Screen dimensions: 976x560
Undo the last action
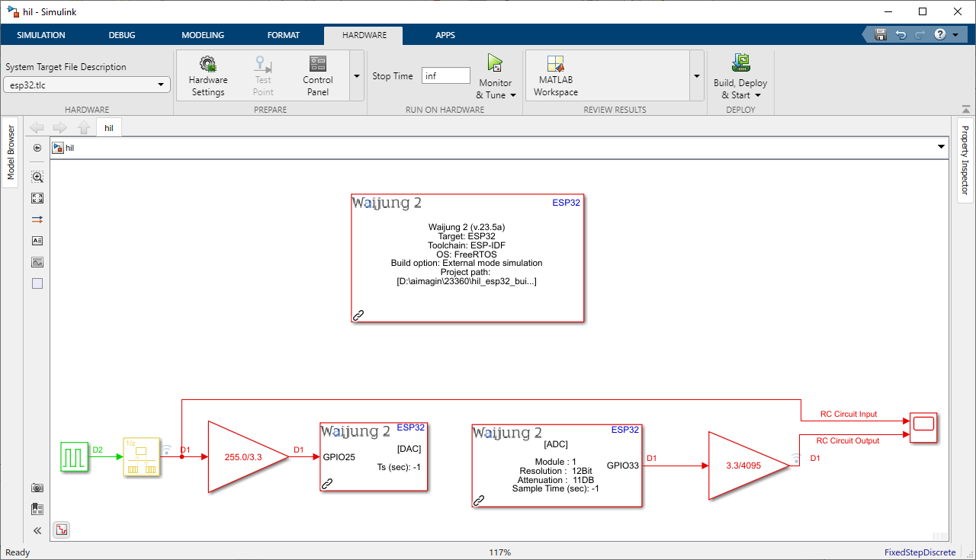point(901,35)
